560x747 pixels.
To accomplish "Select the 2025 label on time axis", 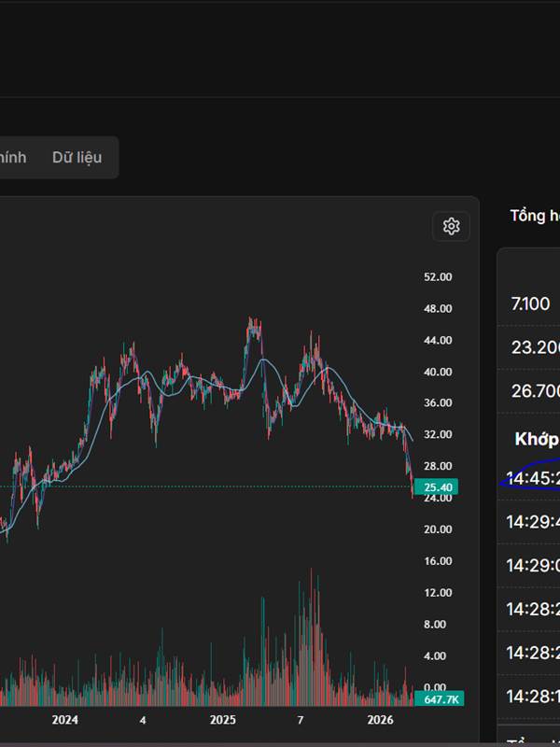I will 222,720.
